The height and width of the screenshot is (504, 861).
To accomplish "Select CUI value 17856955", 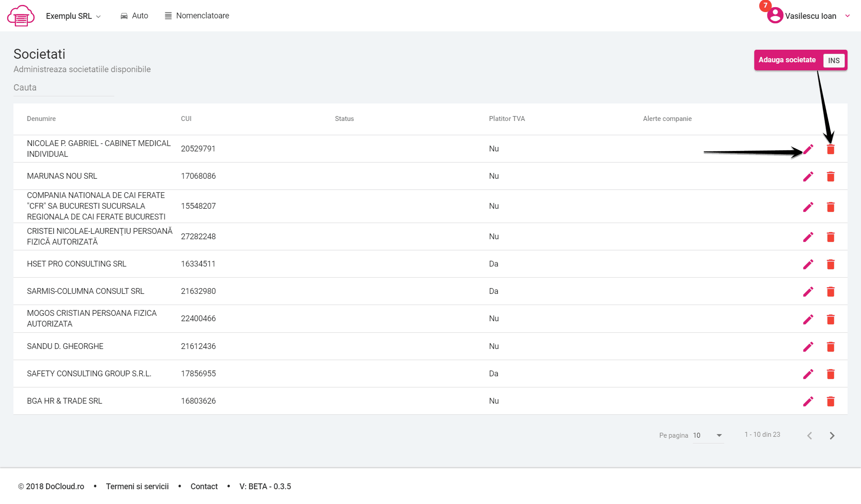I will click(x=198, y=374).
